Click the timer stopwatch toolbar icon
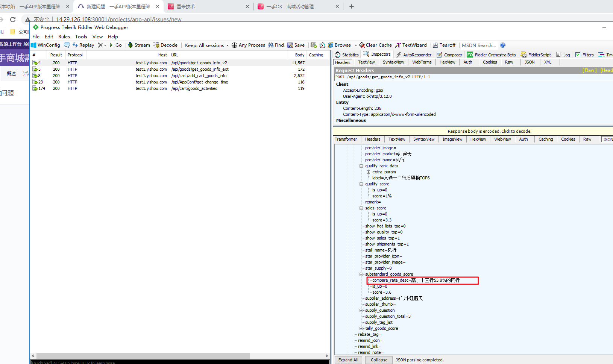 pos(322,45)
